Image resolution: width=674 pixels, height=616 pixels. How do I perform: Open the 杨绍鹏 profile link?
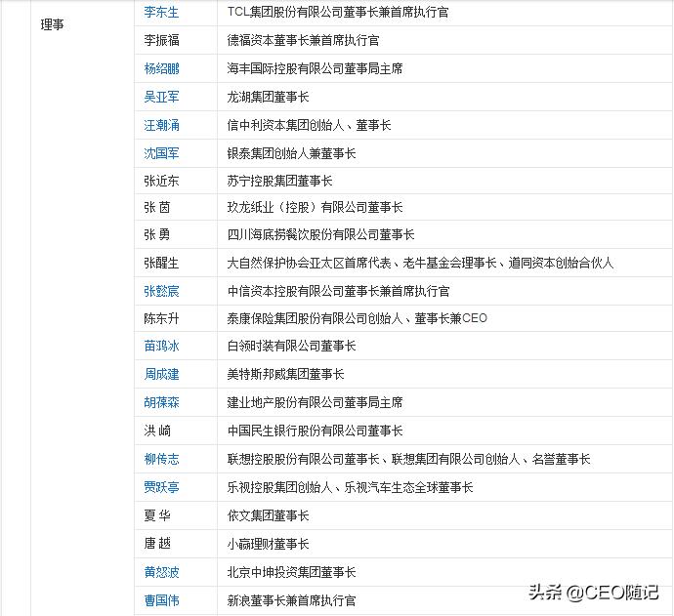click(x=161, y=68)
